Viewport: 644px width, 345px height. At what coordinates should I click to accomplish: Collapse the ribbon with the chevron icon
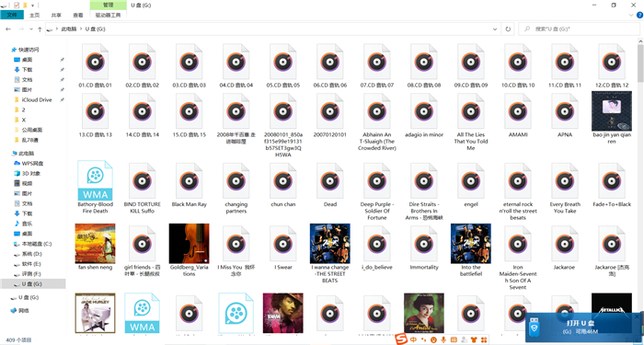(631, 16)
